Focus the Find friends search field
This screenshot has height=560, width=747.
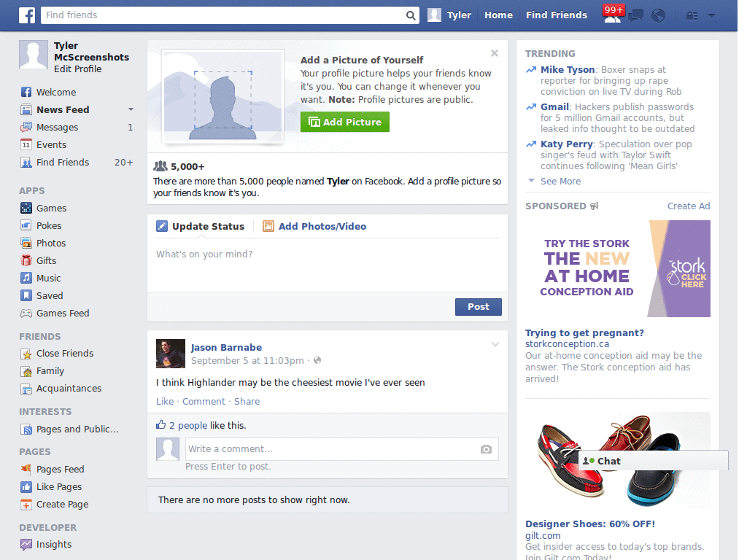[x=224, y=15]
